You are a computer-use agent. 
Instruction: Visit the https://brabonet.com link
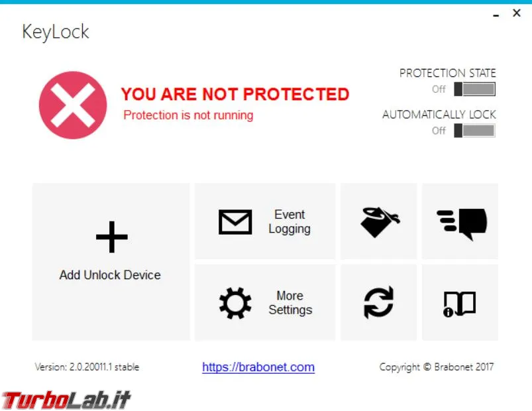click(258, 367)
